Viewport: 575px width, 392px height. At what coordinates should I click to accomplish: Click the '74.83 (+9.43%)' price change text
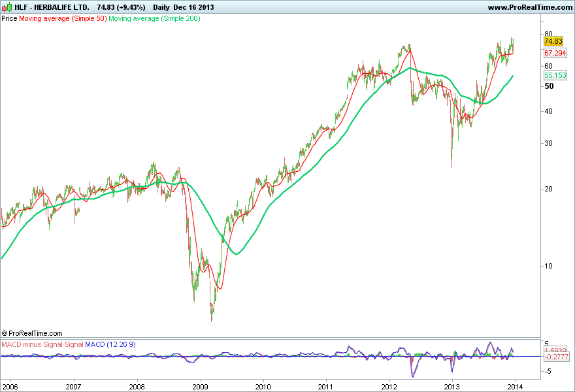click(x=121, y=7)
